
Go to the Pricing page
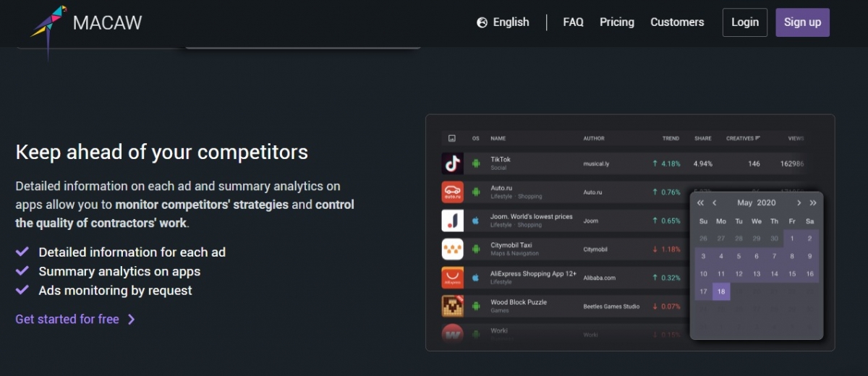(x=616, y=22)
